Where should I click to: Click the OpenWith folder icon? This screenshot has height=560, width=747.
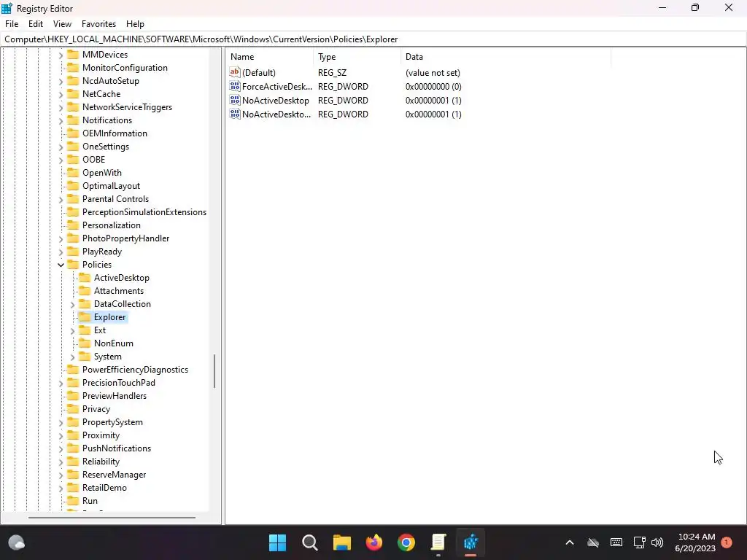73,172
